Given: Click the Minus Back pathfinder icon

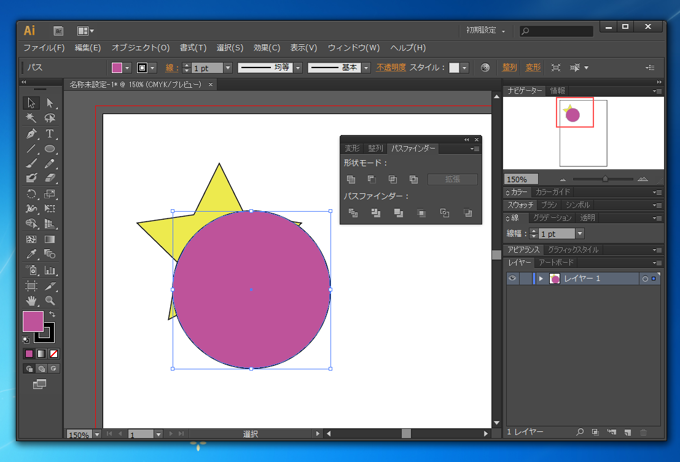Looking at the screenshot, I should [468, 213].
